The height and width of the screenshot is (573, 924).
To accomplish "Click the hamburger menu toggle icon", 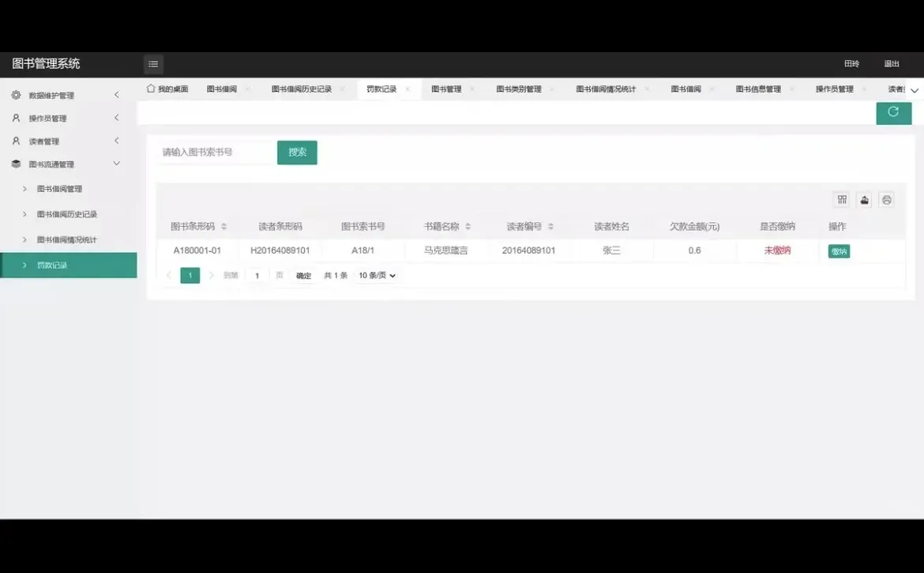I will (x=152, y=64).
